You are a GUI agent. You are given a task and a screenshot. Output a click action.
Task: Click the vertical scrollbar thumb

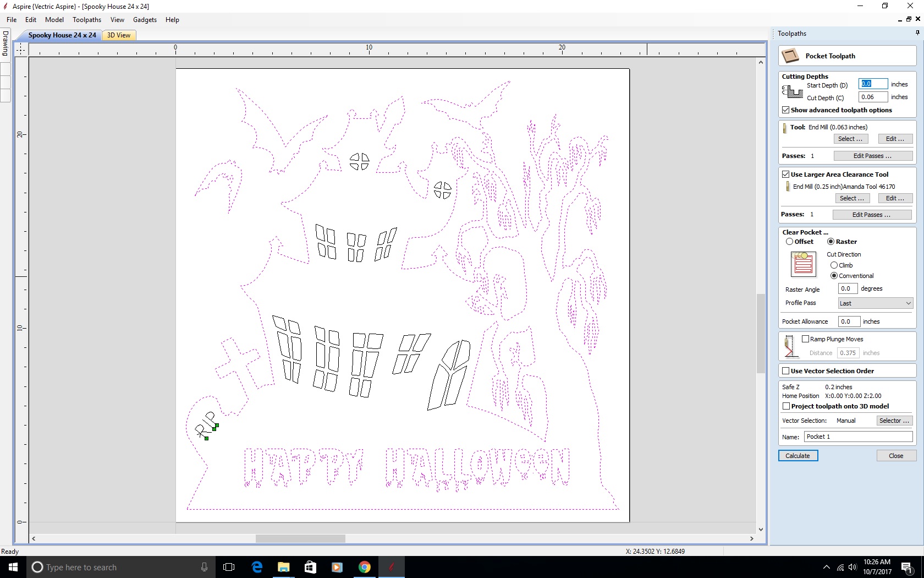click(x=761, y=334)
